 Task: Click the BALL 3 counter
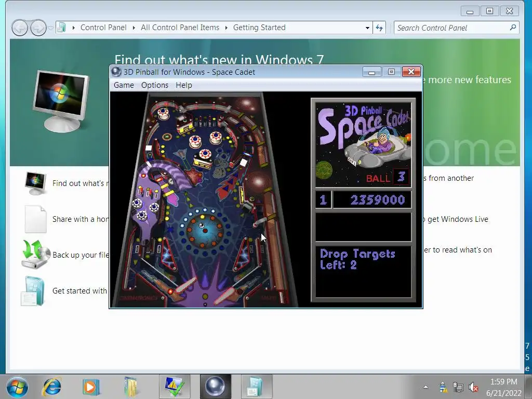(x=387, y=178)
